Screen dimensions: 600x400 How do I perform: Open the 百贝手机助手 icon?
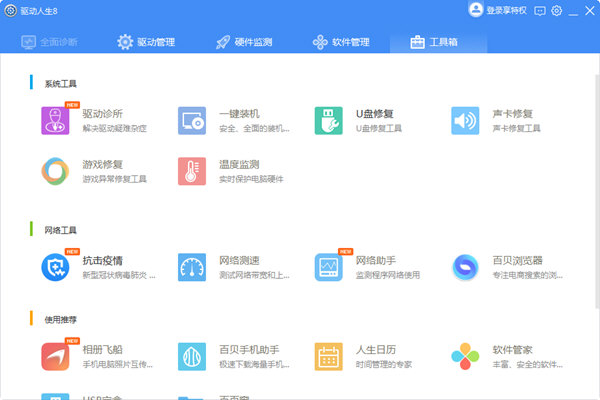pos(192,356)
